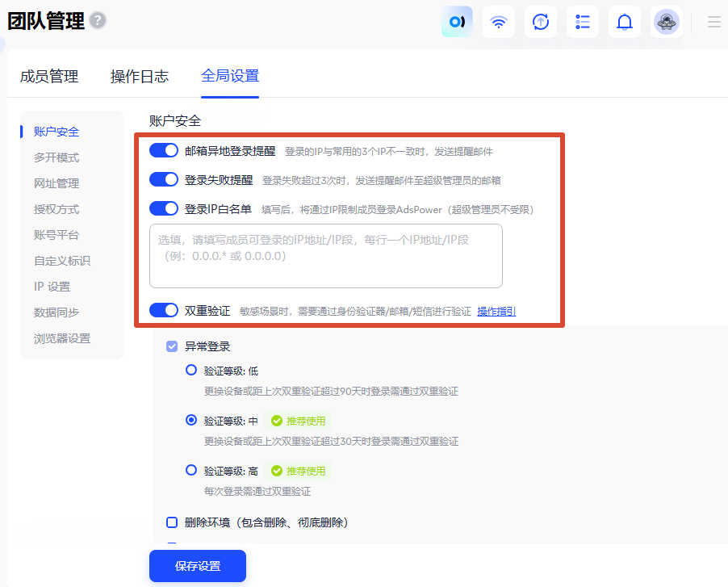The width and height of the screenshot is (728, 587).
Task: Open 多开模式 in the sidebar
Action: pos(56,158)
